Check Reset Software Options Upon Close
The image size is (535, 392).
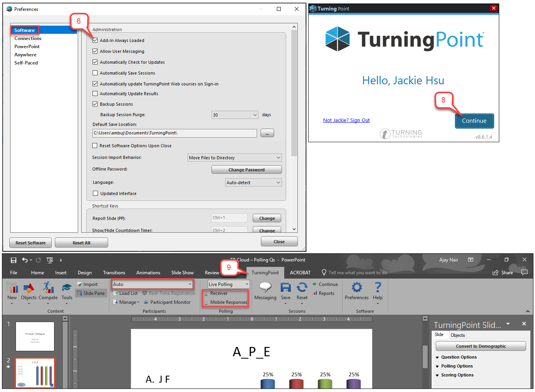[94, 145]
